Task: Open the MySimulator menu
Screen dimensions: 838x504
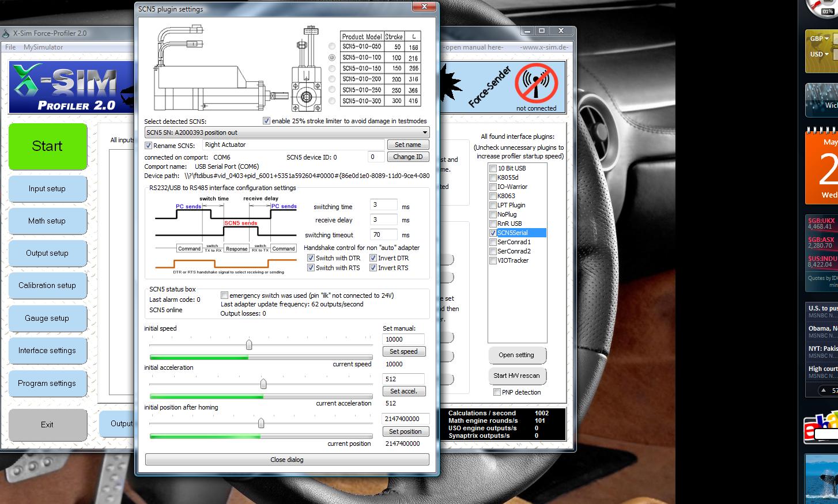Action: (x=43, y=47)
